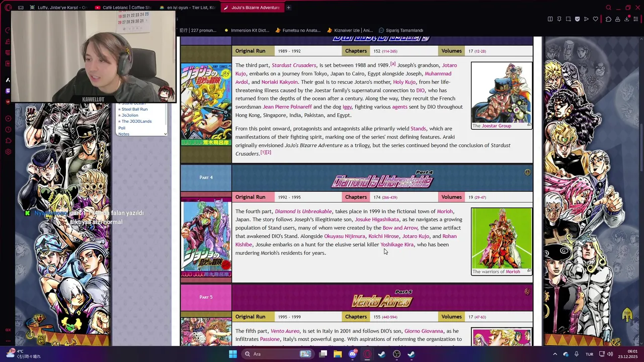Open the downloads icon with red badge
The width and height of the screenshot is (644, 362).
coord(627,19)
